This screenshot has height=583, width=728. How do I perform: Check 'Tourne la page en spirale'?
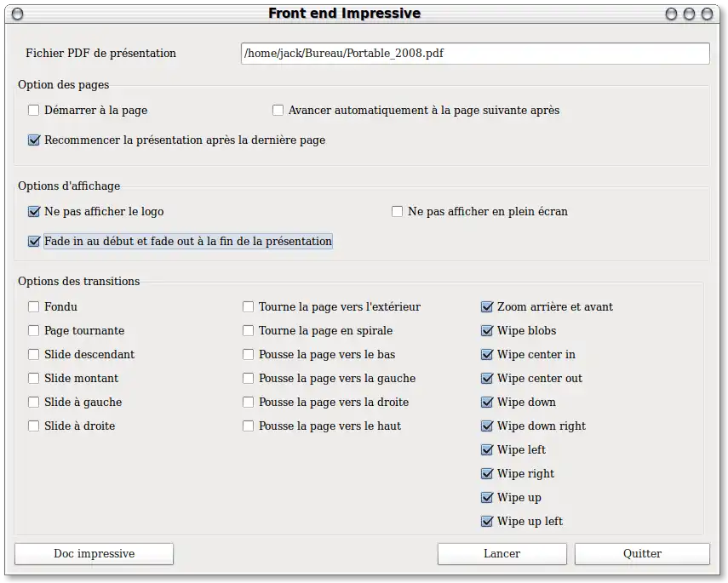(x=248, y=330)
